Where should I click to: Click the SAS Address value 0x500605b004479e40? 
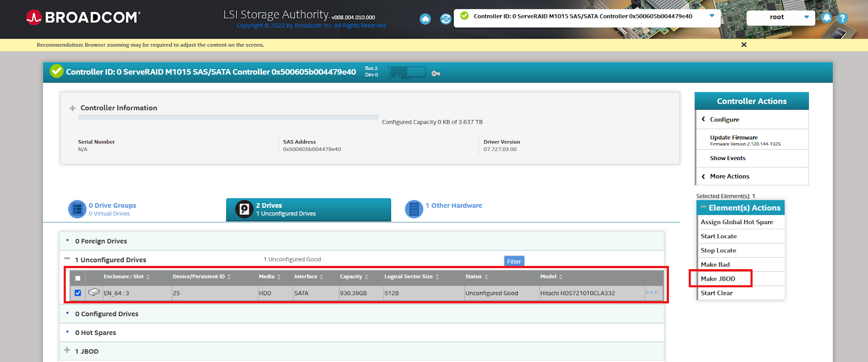click(312, 149)
